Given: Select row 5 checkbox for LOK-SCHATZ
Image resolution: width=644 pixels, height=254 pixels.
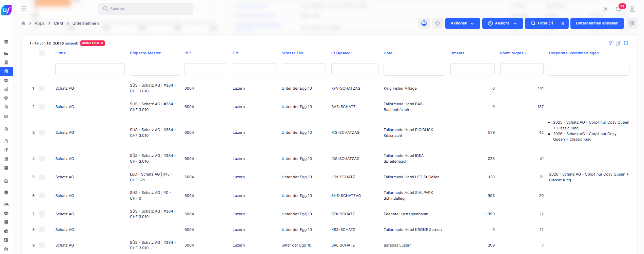Looking at the screenshot, I should (42, 177).
